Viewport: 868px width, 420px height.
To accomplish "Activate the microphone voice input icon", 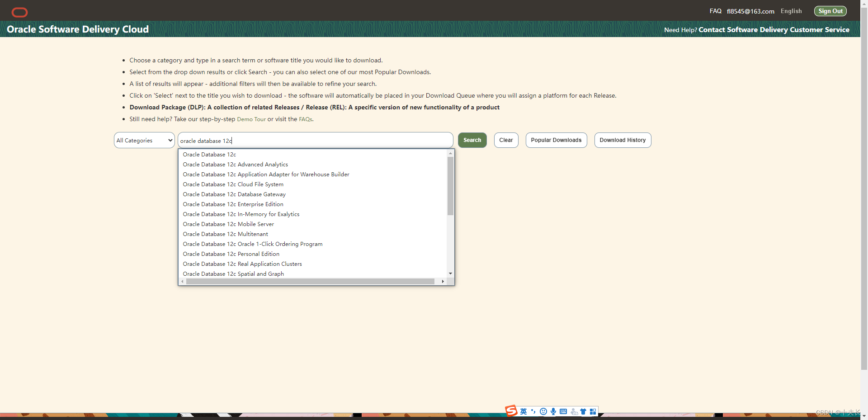I will point(553,411).
